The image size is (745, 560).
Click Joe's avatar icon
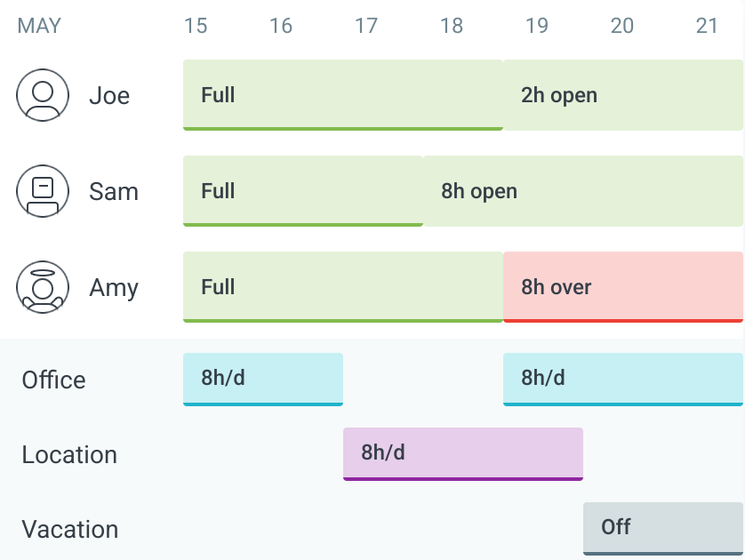(x=43, y=95)
